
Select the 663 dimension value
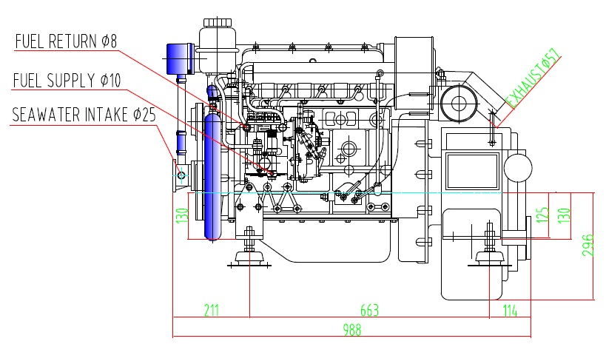pos(369,310)
